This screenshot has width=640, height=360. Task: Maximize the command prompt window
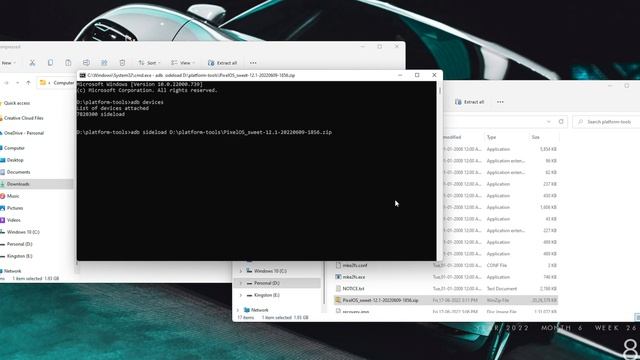(x=417, y=75)
